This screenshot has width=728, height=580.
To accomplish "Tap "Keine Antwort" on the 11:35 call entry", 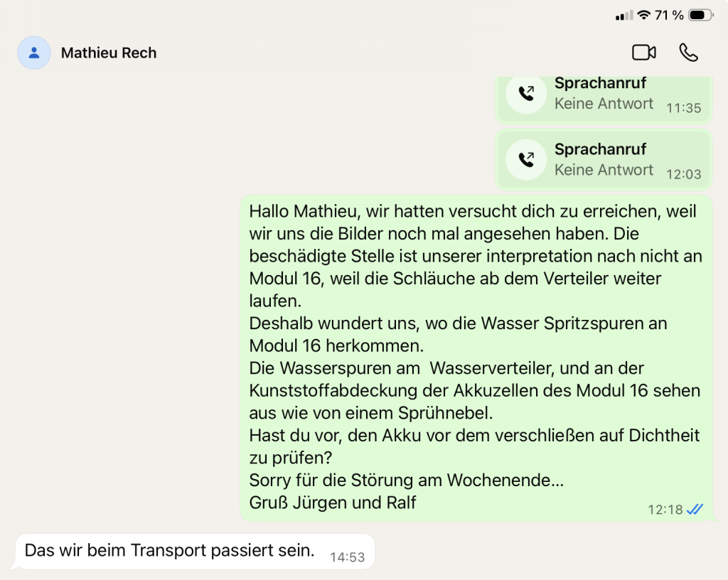I will point(604,104).
